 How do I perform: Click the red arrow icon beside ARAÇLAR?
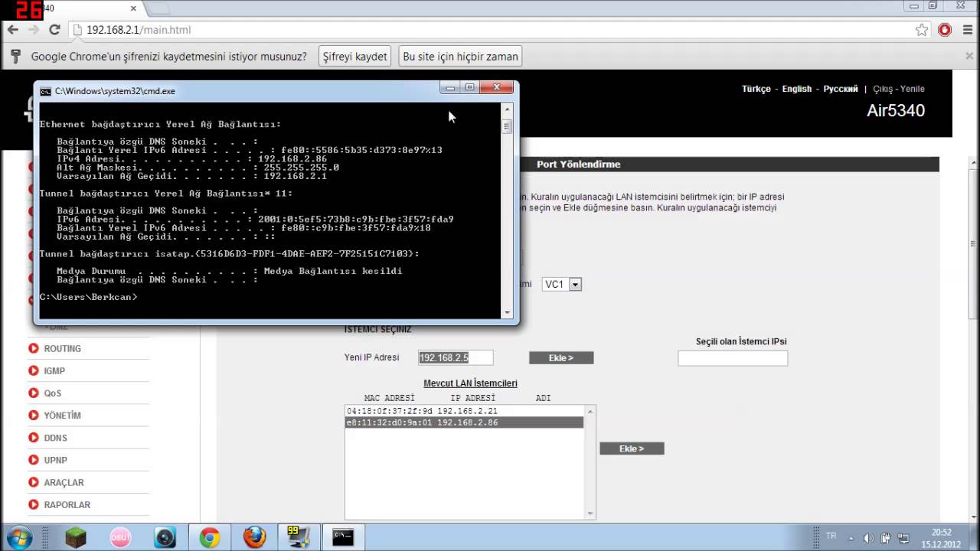[x=34, y=482]
